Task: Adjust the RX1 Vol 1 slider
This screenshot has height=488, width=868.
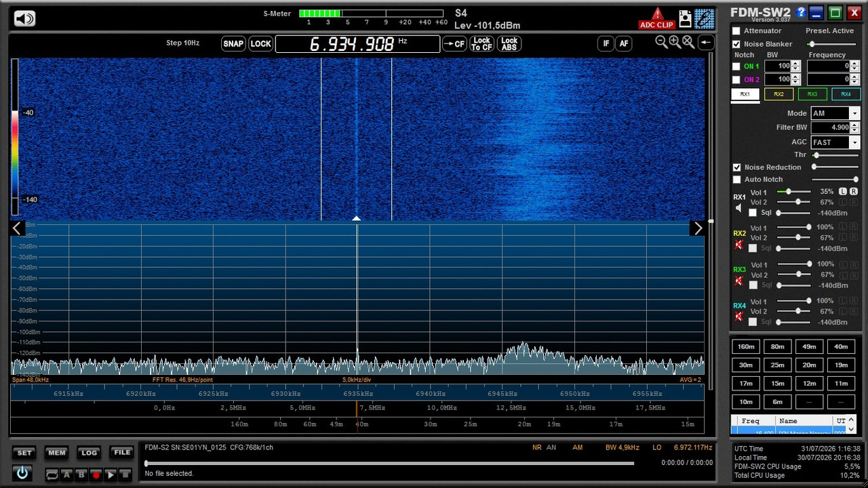Action: pos(795,192)
